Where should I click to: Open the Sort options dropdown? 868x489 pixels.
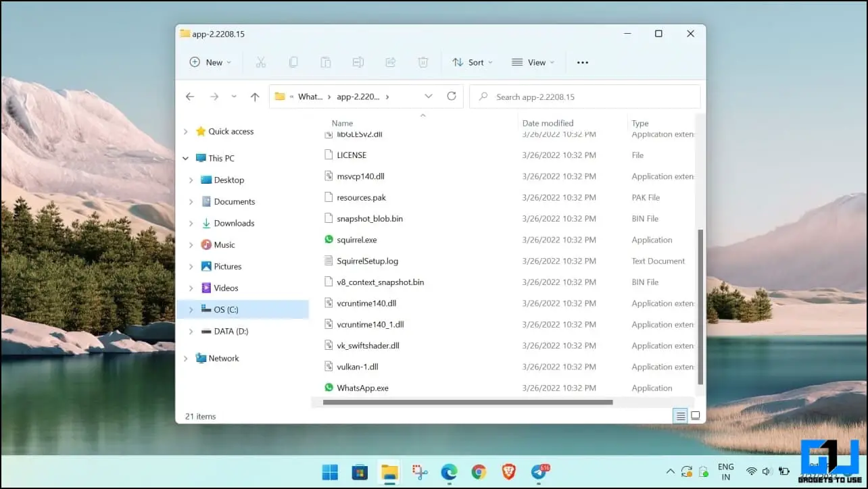click(473, 62)
